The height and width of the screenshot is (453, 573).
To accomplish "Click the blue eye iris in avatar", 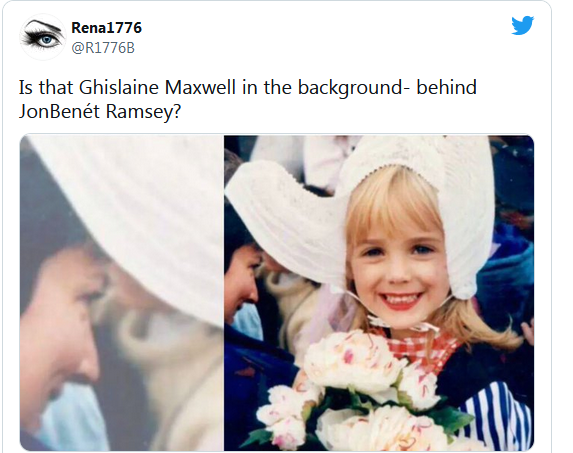I will [x=47, y=39].
